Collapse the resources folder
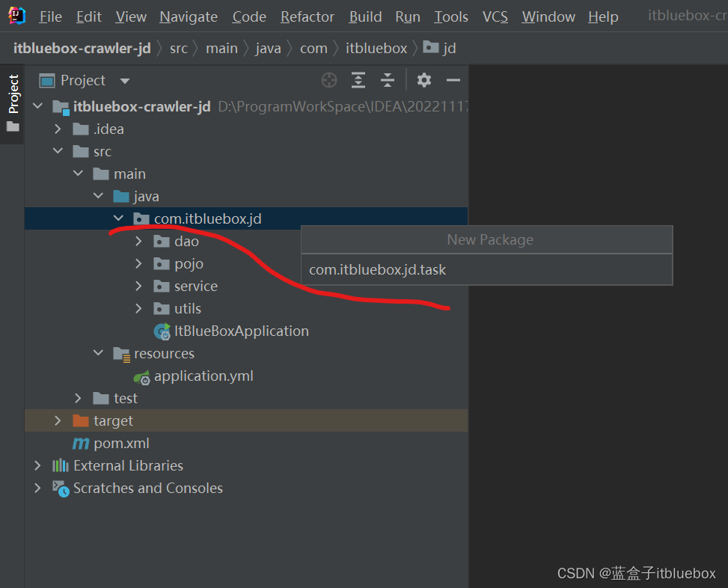The width and height of the screenshot is (728, 588). click(x=99, y=353)
